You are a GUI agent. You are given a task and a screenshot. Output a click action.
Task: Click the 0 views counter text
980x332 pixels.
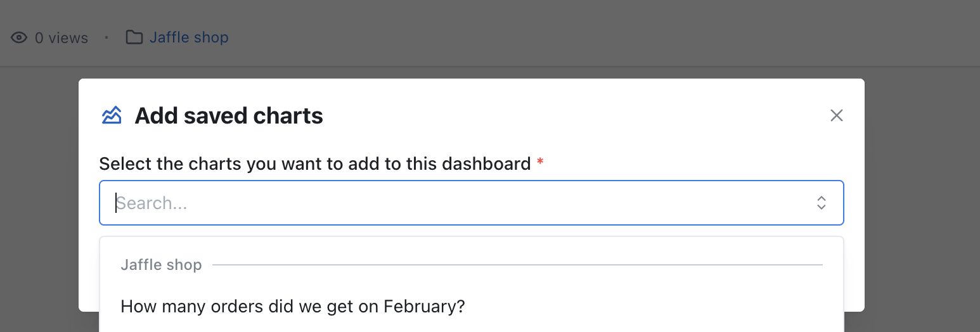[x=61, y=38]
